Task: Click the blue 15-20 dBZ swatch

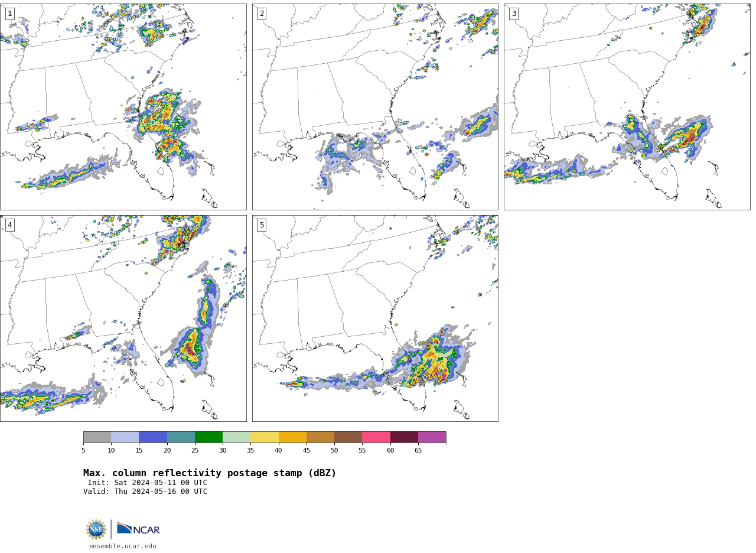Action: tap(153, 437)
